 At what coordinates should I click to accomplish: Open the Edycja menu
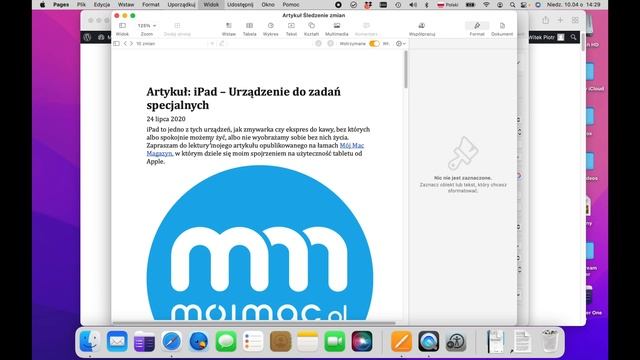102,4
